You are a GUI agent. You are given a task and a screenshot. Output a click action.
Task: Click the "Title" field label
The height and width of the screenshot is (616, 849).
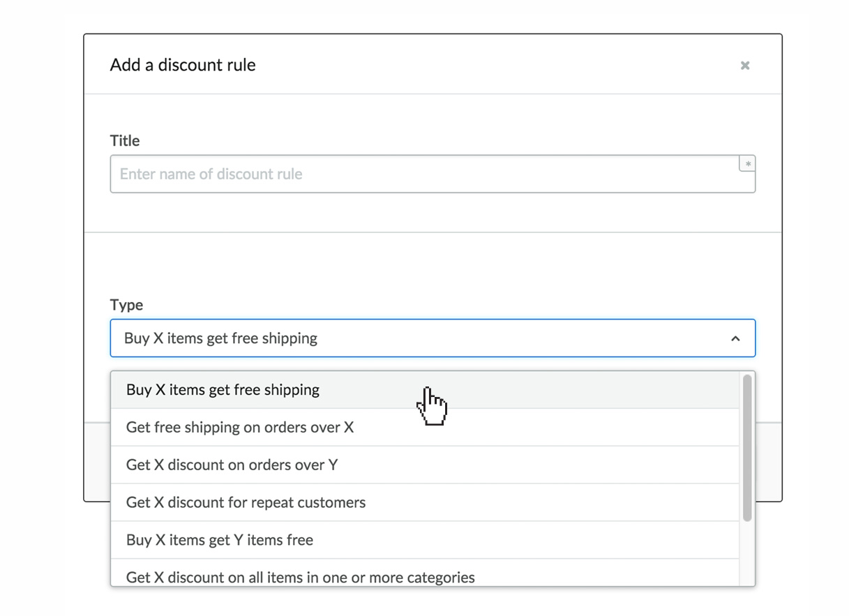[125, 141]
